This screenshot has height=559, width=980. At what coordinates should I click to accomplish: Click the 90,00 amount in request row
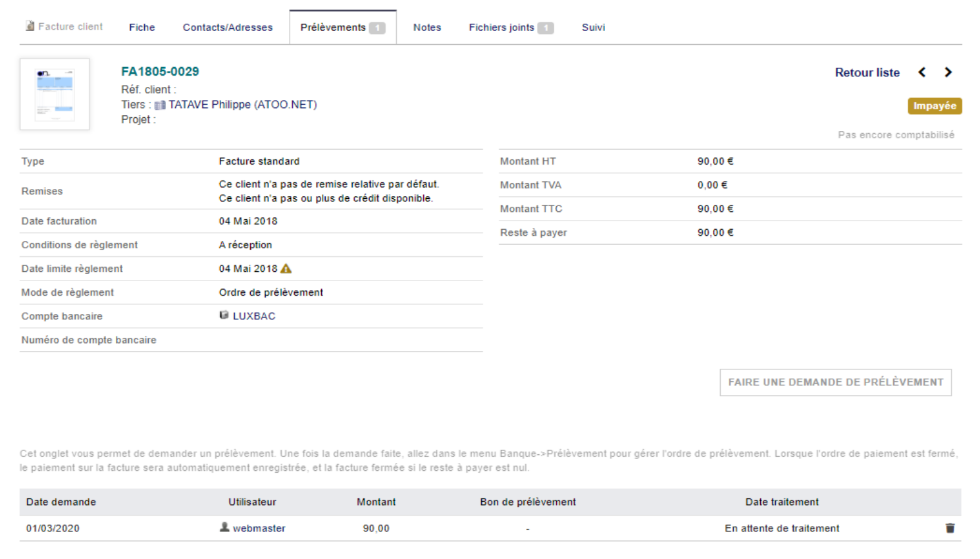376,528
